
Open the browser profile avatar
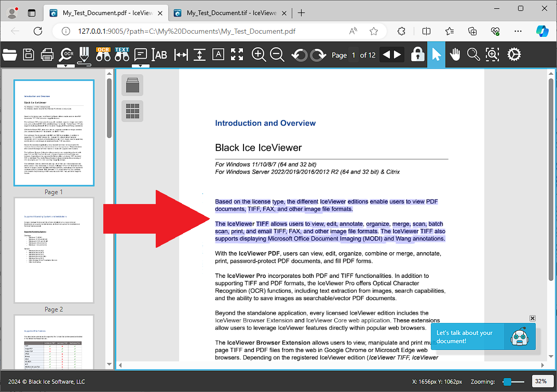pyautogui.click(x=13, y=13)
